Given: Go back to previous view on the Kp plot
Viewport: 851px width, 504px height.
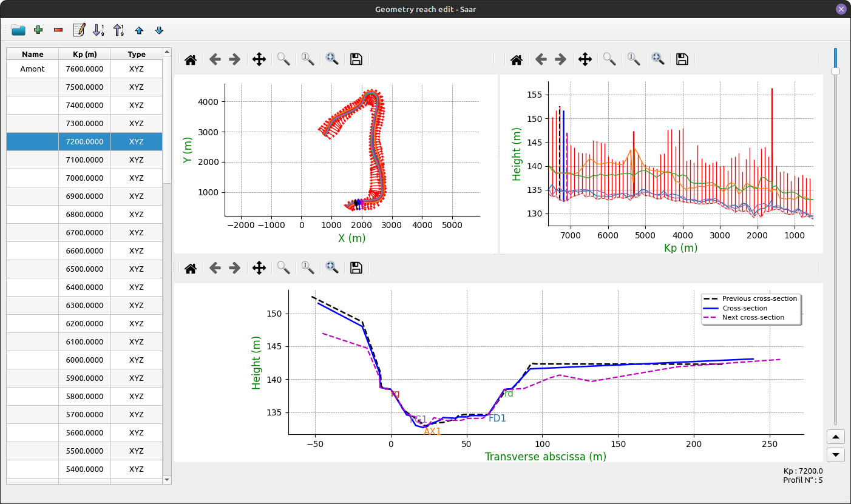Looking at the screenshot, I should (540, 59).
